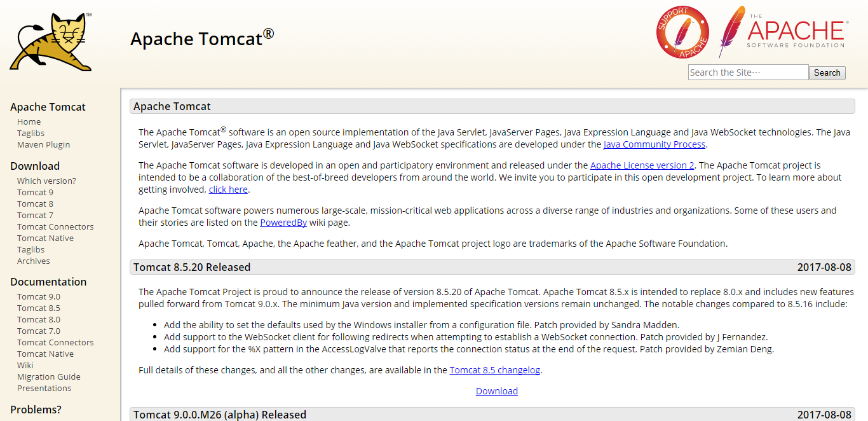Follow the 'click here' involvement link
The image size is (868, 421).
tap(228, 190)
